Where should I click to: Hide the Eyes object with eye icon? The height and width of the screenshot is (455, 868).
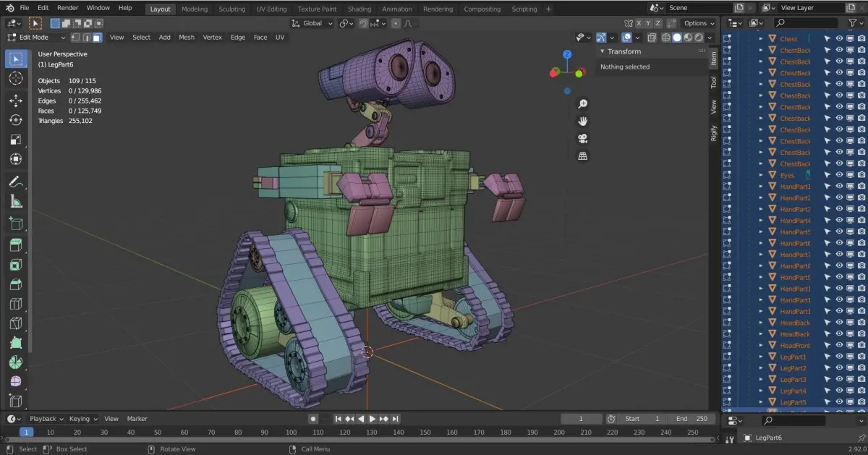pyautogui.click(x=839, y=175)
